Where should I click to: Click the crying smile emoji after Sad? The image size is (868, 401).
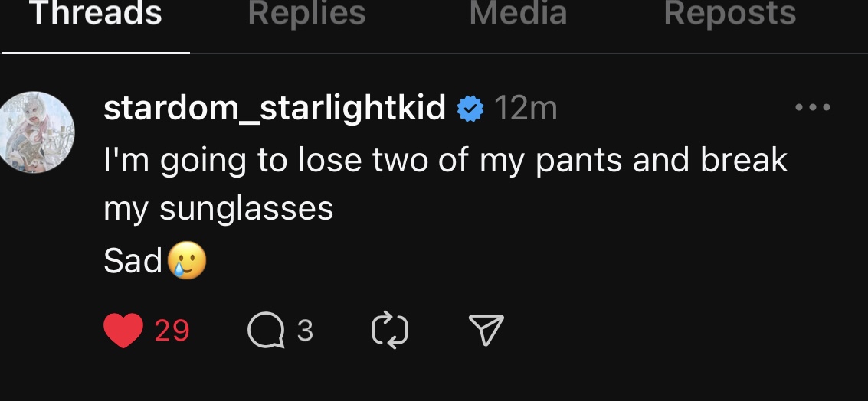[187, 262]
